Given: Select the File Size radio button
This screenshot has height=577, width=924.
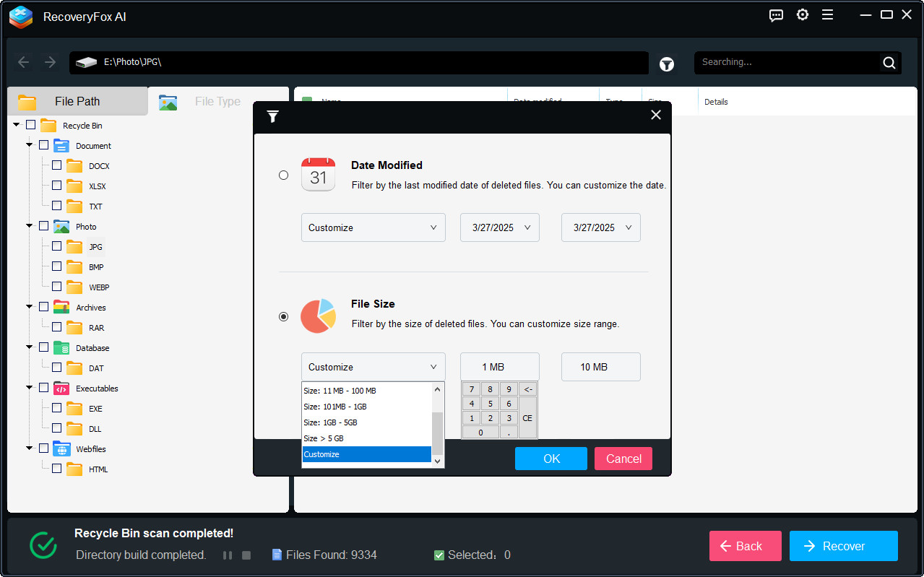Looking at the screenshot, I should (284, 316).
